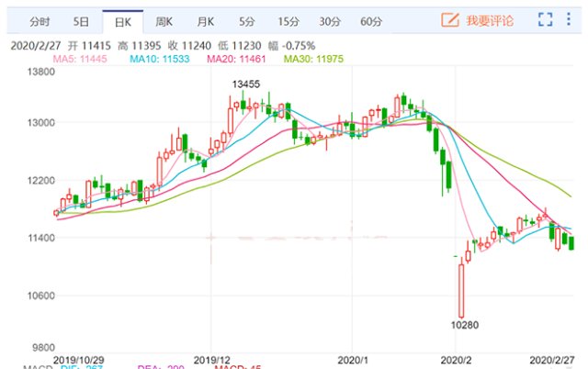
Task: Click the comment pencil icon
Action: (450, 19)
